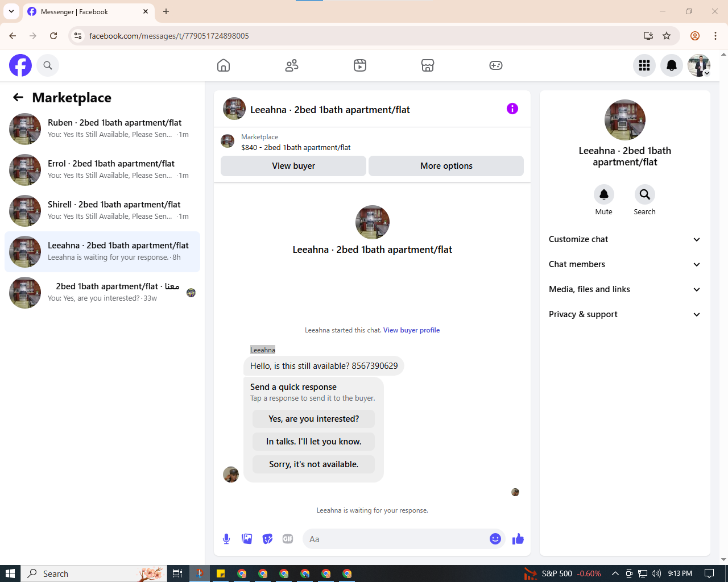Record a voice clip with microphone icon
The height and width of the screenshot is (582, 728).
point(226,539)
